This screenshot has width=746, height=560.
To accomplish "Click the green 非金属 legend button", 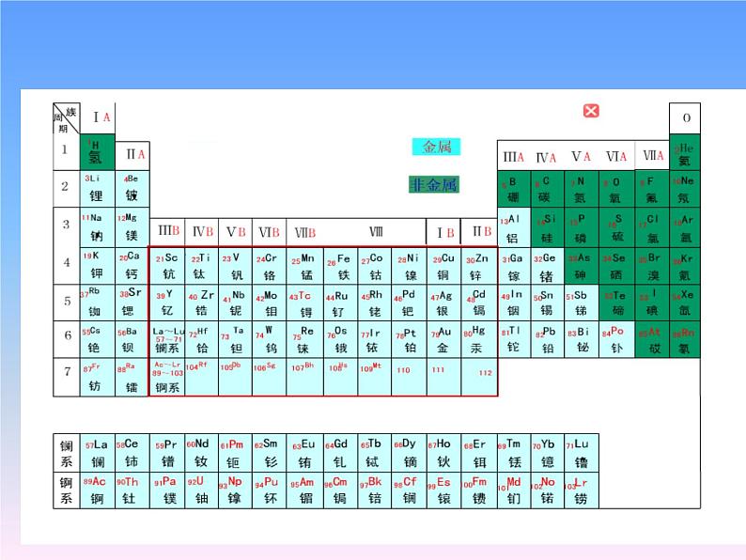I will coord(434,184).
